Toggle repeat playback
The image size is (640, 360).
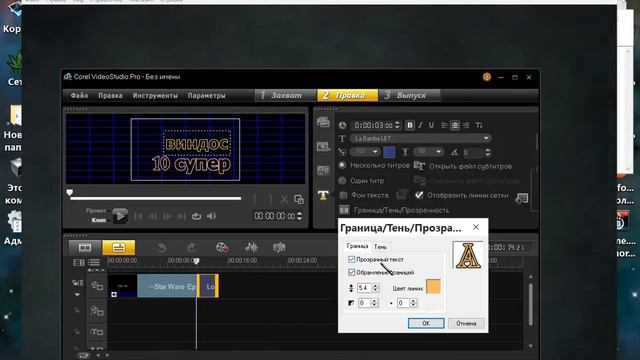(x=196, y=216)
